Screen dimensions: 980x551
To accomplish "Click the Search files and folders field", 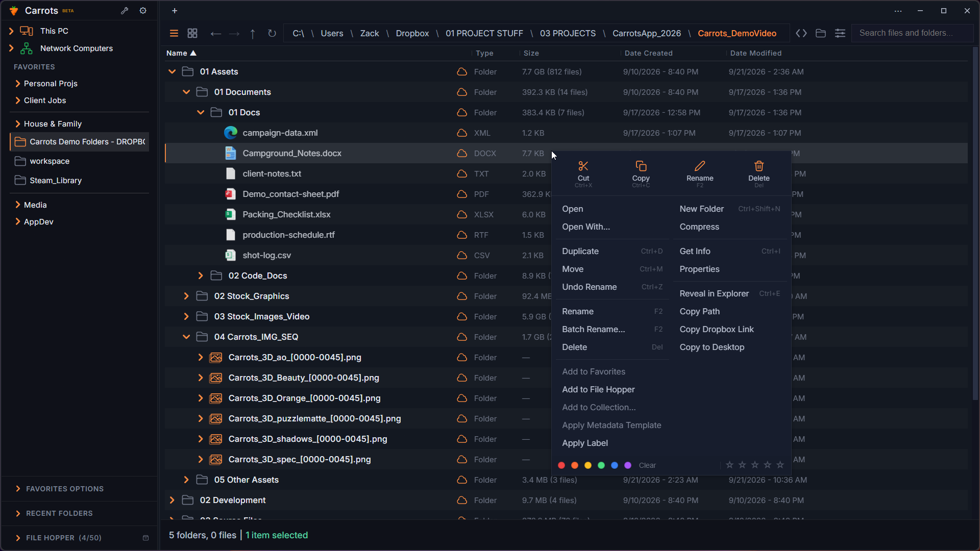I will pyautogui.click(x=912, y=33).
